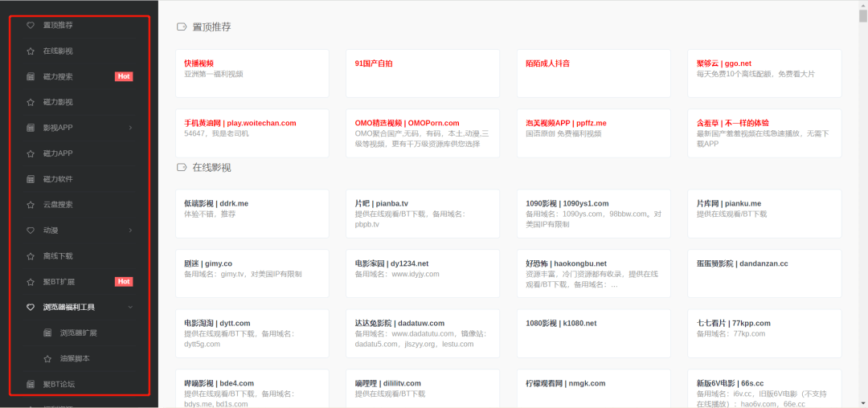The image size is (868, 408).
Task: Open OMO精选视频 | OMOPorn.com card
Action: (423, 133)
